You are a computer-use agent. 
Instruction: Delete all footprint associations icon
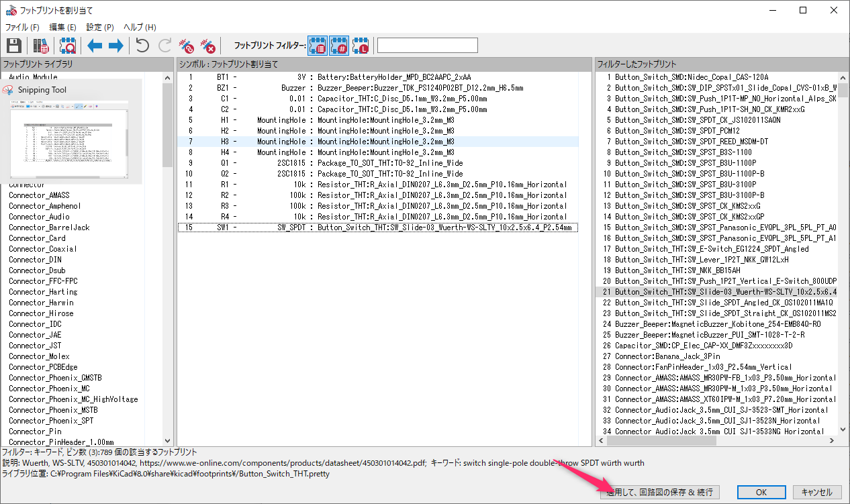coord(209,46)
